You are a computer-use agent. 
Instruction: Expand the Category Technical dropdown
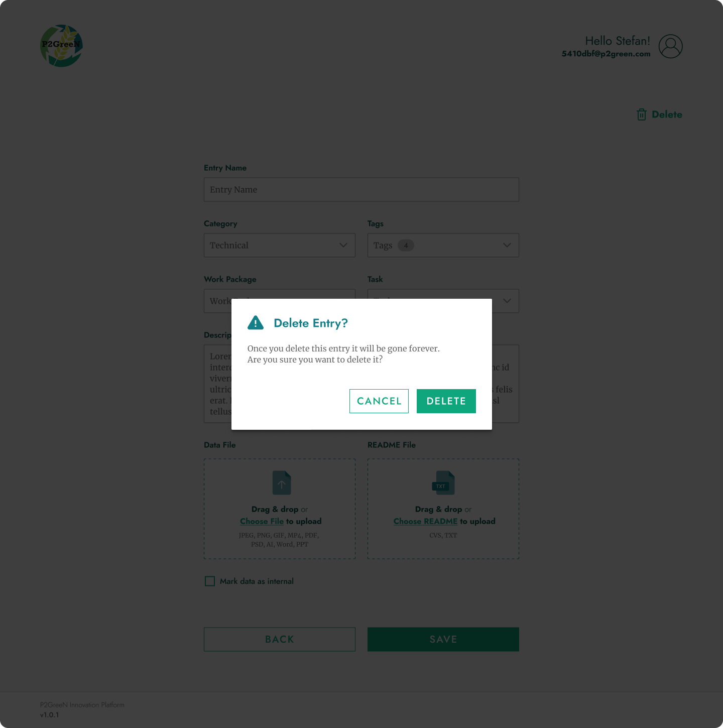click(x=280, y=246)
